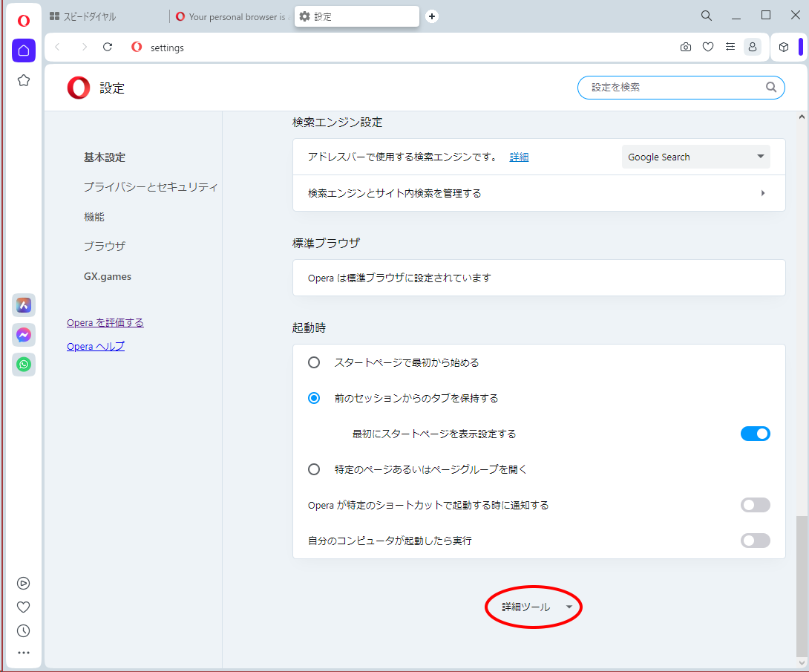Expand the 詳細ツール section
This screenshot has height=672, width=809.
pos(534,607)
